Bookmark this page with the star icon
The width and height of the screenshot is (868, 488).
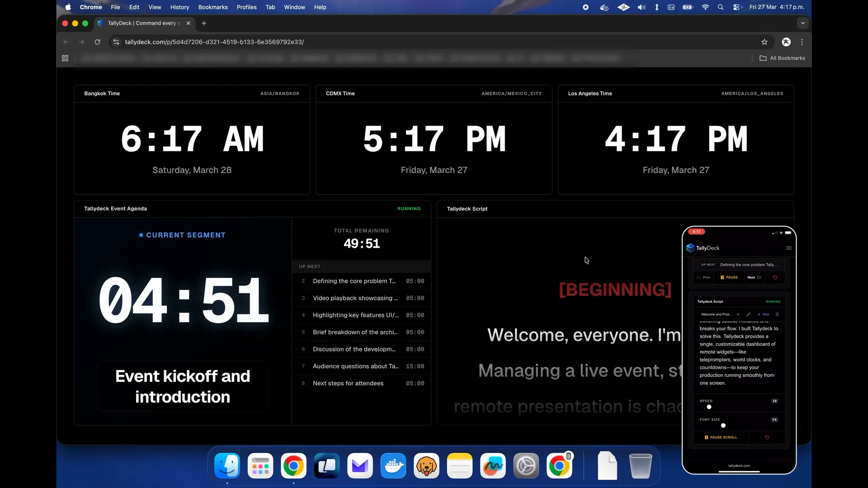point(764,42)
